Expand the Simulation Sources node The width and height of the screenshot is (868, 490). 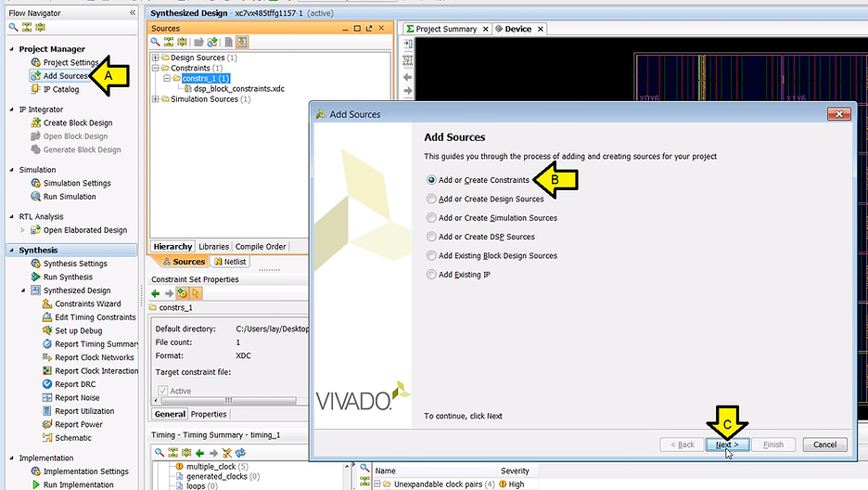click(x=156, y=99)
